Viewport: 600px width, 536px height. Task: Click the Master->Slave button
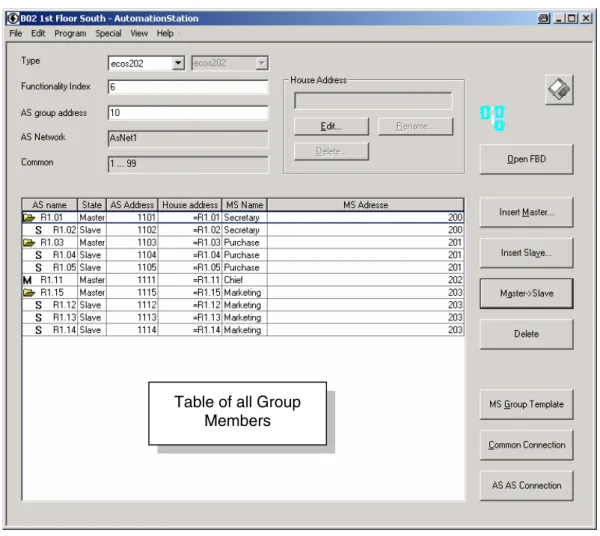pos(527,293)
